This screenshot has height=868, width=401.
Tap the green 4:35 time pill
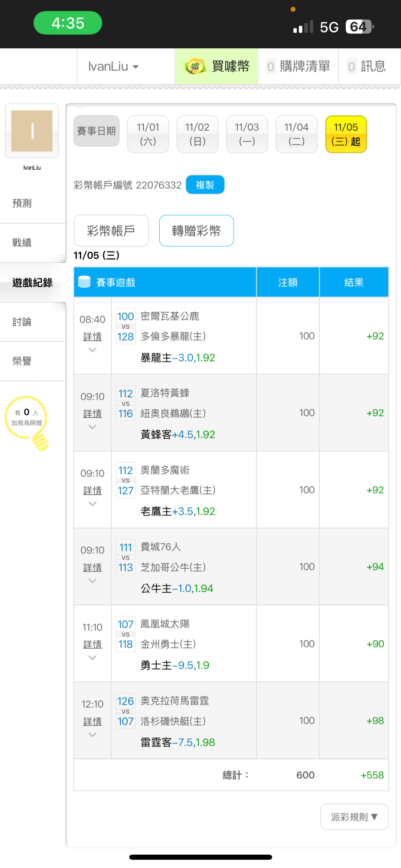point(68,23)
